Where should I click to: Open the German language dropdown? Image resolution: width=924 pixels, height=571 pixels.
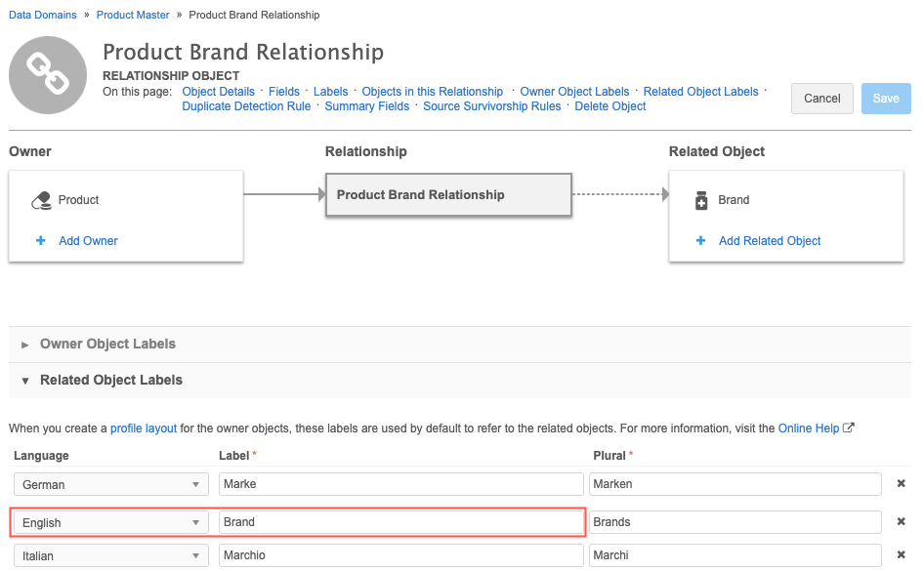[x=110, y=485]
